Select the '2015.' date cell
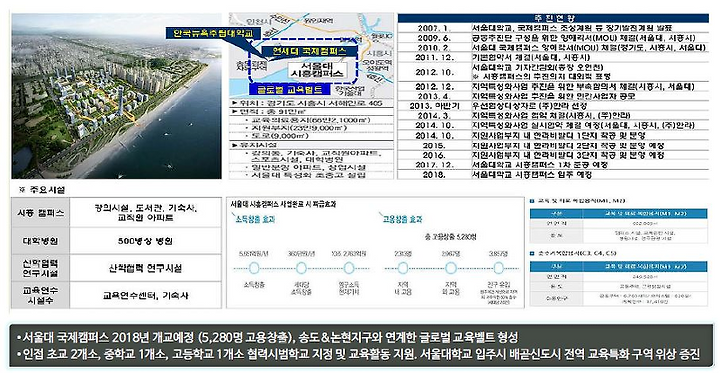The height and width of the screenshot is (373, 720). (x=434, y=146)
